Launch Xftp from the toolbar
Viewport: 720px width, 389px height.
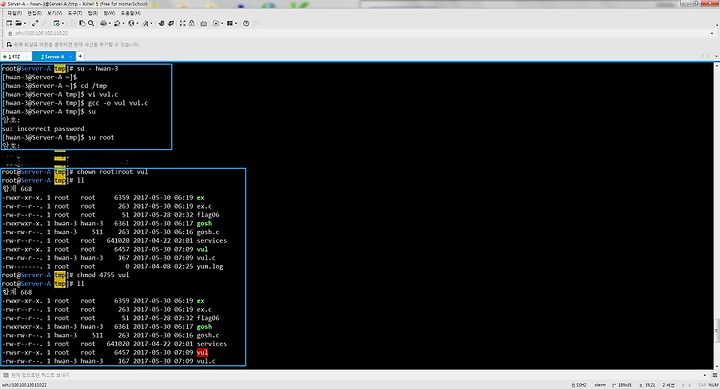pyautogui.click(x=161, y=23)
